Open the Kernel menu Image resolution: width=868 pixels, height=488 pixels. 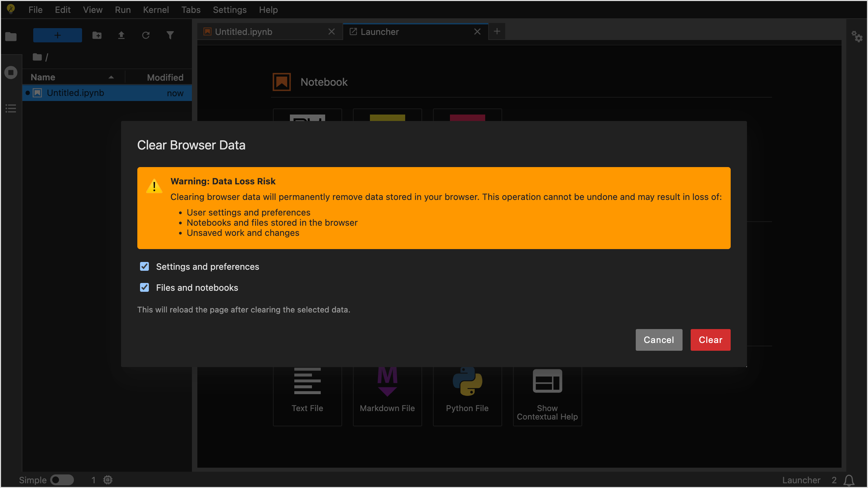pyautogui.click(x=156, y=10)
